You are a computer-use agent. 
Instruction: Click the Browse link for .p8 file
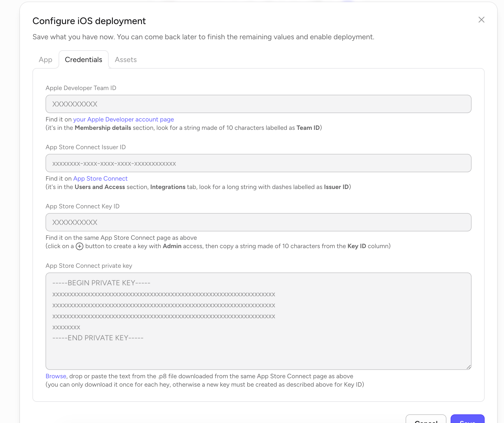(56, 376)
